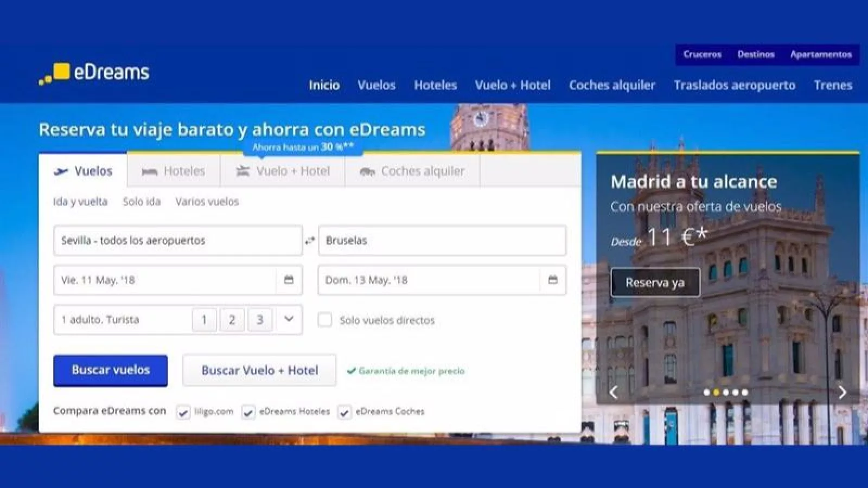Uncheck eDreams Hoteles comparison checkbox
Image resolution: width=868 pixels, height=488 pixels.
[x=248, y=412]
